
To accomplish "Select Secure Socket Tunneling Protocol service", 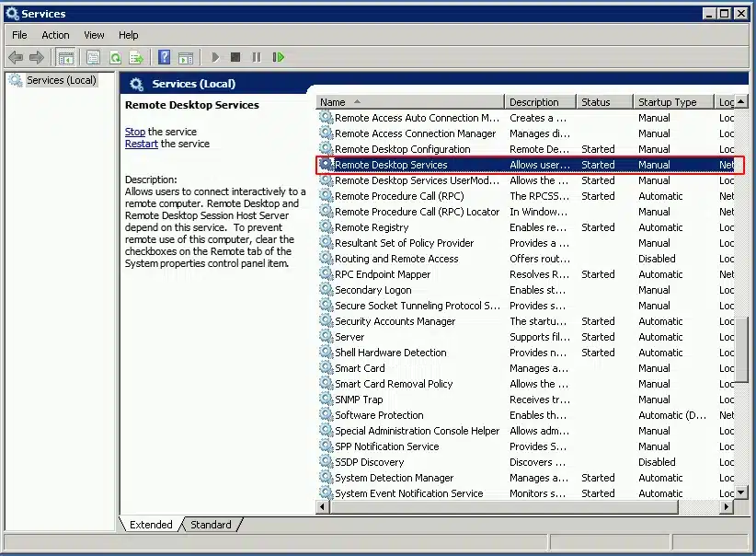I will point(526,306).
